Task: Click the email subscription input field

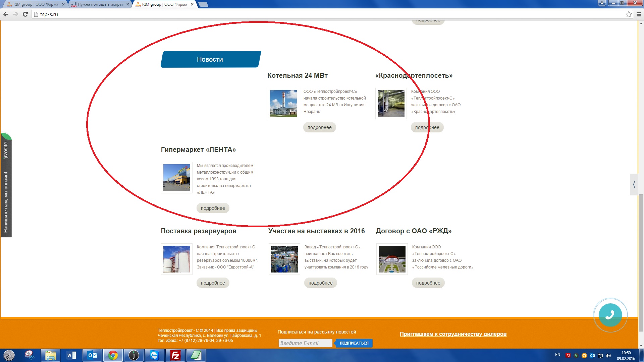Action: tap(305, 343)
